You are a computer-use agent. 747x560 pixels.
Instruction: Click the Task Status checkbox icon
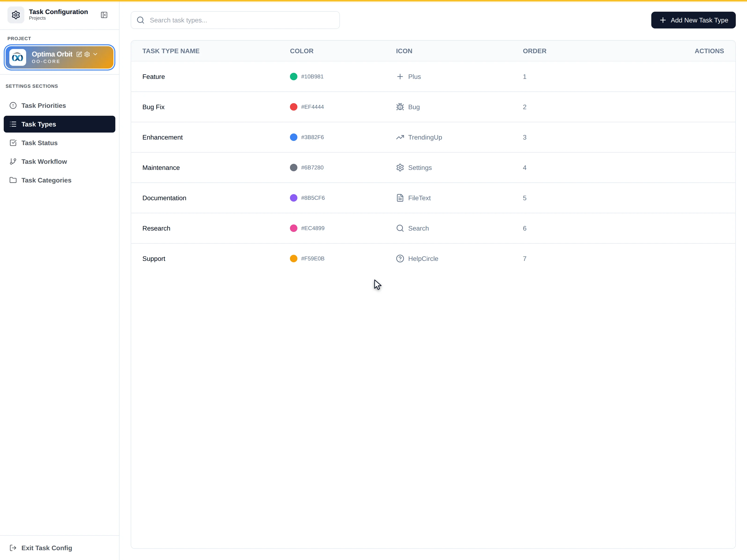(13, 143)
